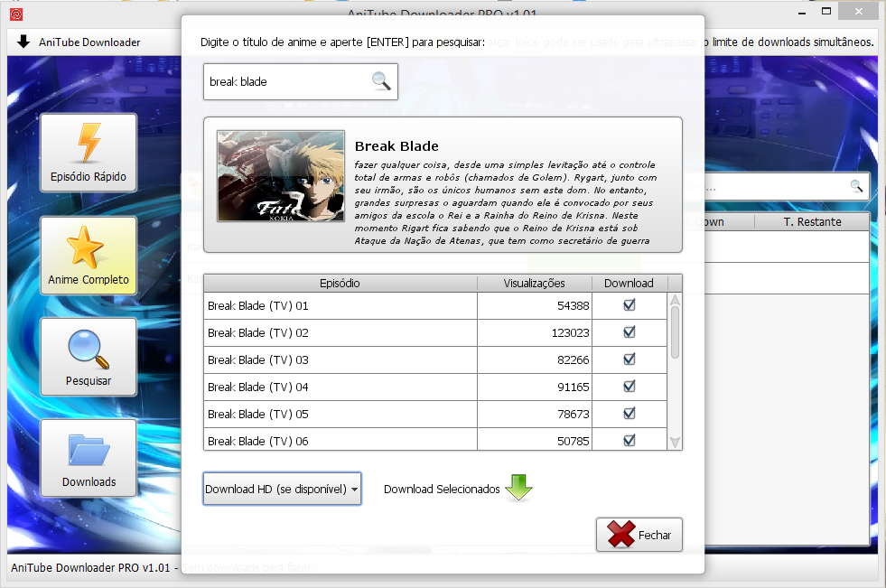The width and height of the screenshot is (886, 588).
Task: Select the row Break Blade (TV) 01
Action: point(435,305)
